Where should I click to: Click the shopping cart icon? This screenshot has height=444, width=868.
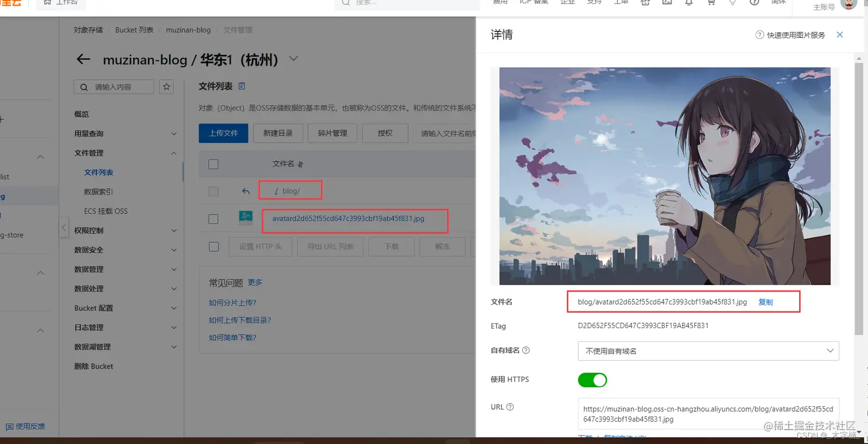pyautogui.click(x=711, y=3)
